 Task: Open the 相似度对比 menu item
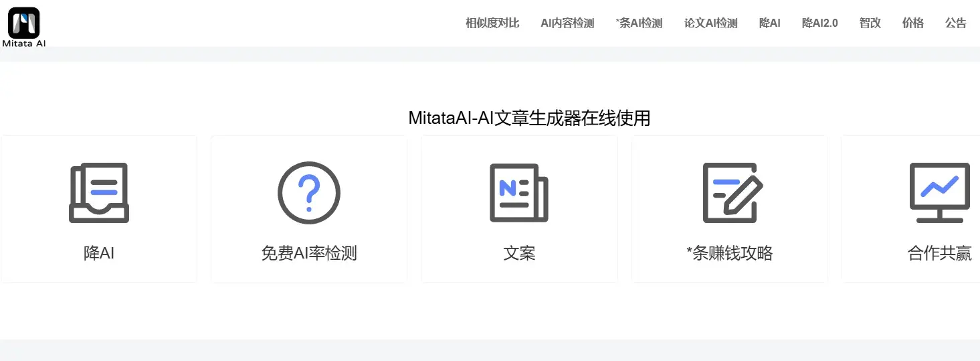point(492,23)
